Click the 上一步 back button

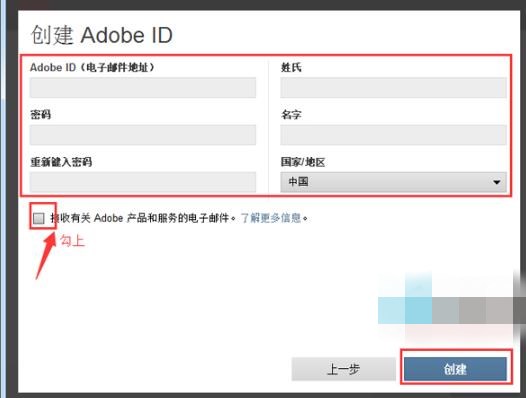[344, 369]
